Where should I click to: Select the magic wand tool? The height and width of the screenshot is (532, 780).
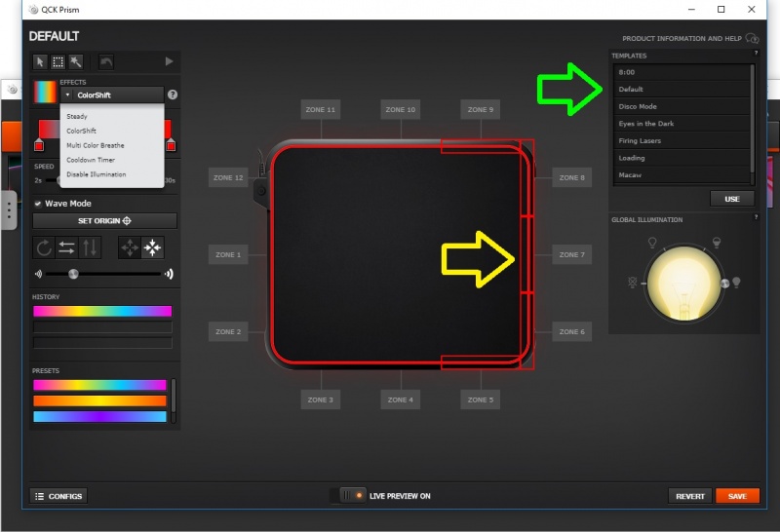coord(76,61)
